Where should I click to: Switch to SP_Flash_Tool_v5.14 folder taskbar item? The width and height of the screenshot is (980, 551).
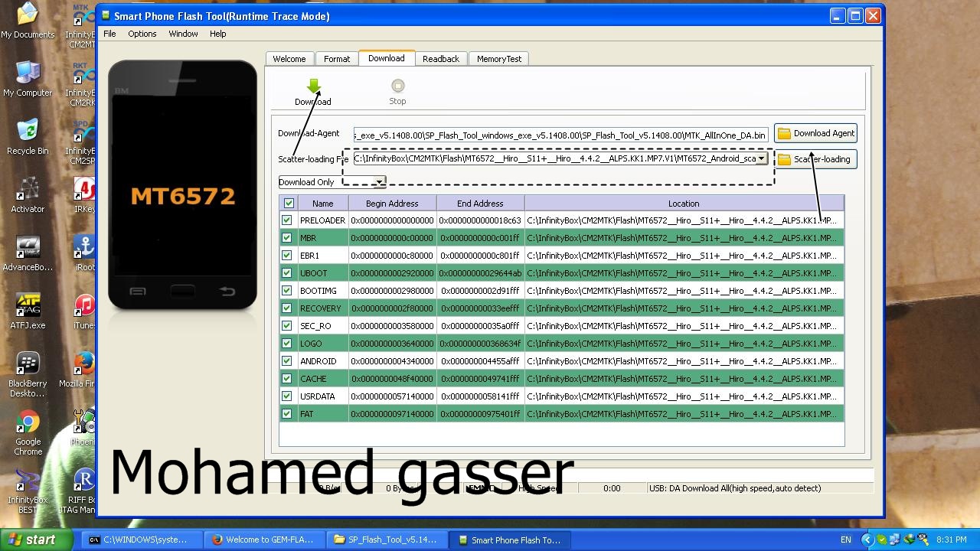click(x=387, y=540)
